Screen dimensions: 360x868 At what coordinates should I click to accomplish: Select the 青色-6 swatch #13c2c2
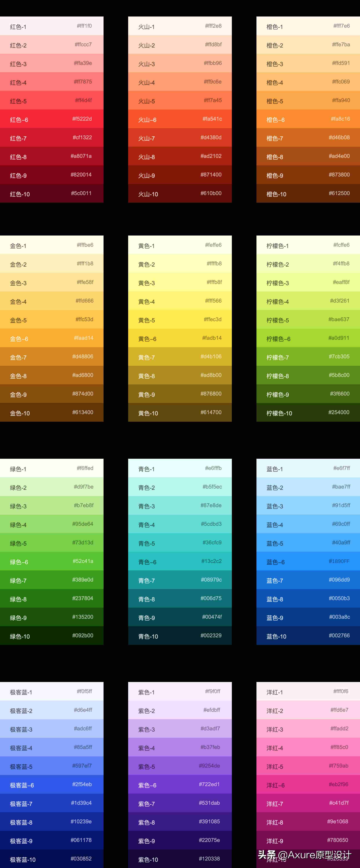click(x=180, y=561)
